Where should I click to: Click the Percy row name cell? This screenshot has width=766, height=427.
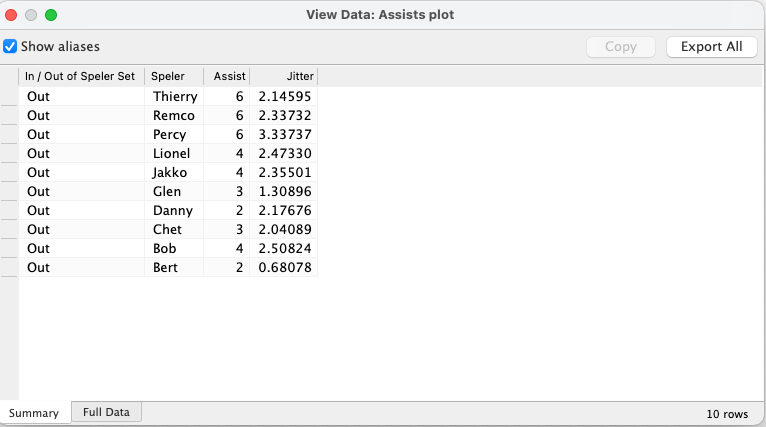coord(169,135)
